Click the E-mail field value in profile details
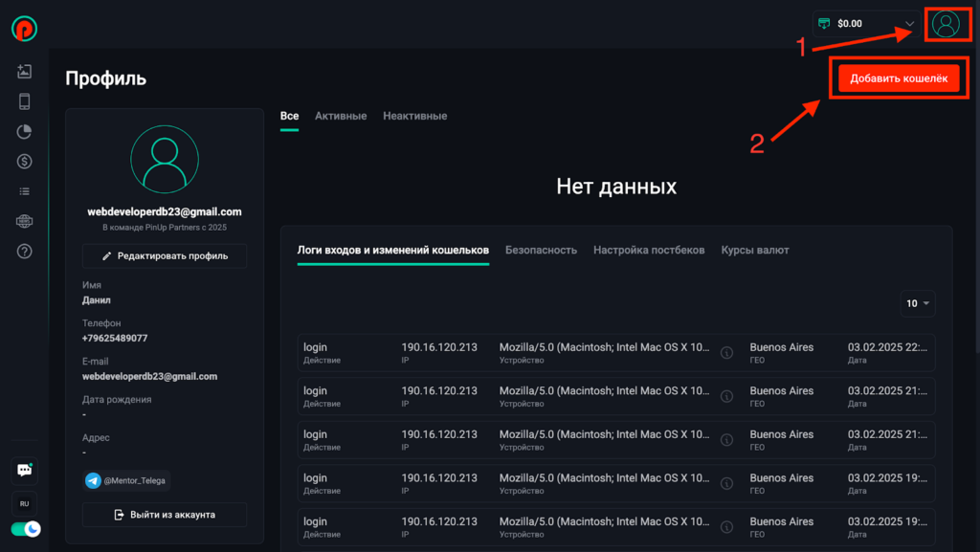 pyautogui.click(x=150, y=377)
